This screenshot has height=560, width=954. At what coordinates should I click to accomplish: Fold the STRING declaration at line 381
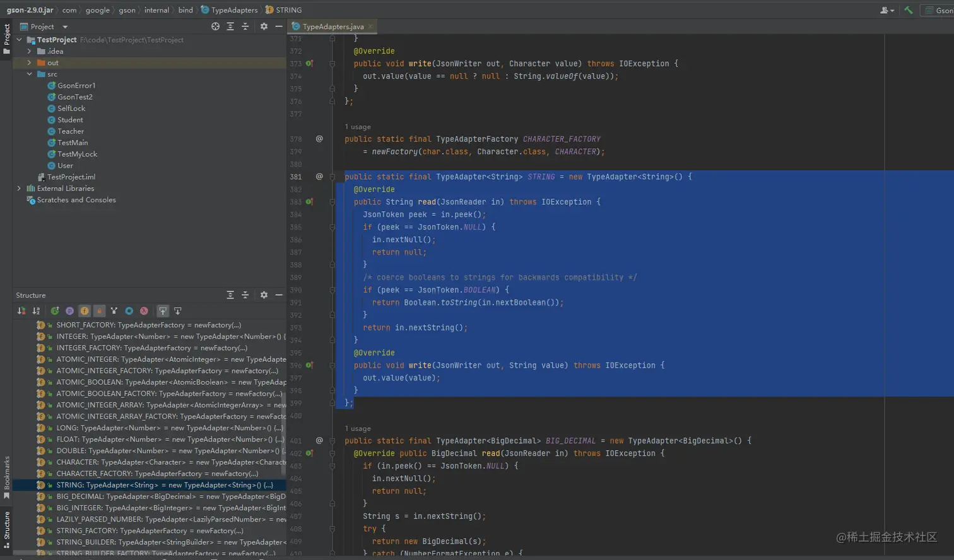333,177
